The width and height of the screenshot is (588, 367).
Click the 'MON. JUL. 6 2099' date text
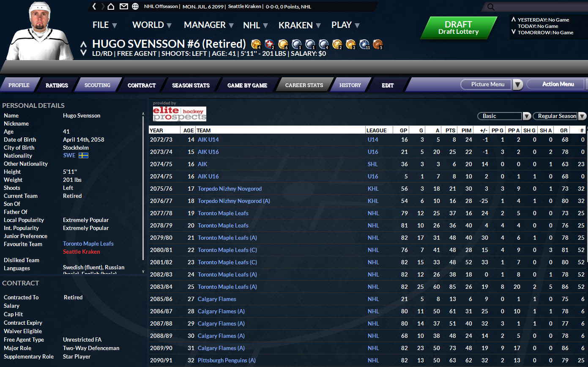point(202,6)
